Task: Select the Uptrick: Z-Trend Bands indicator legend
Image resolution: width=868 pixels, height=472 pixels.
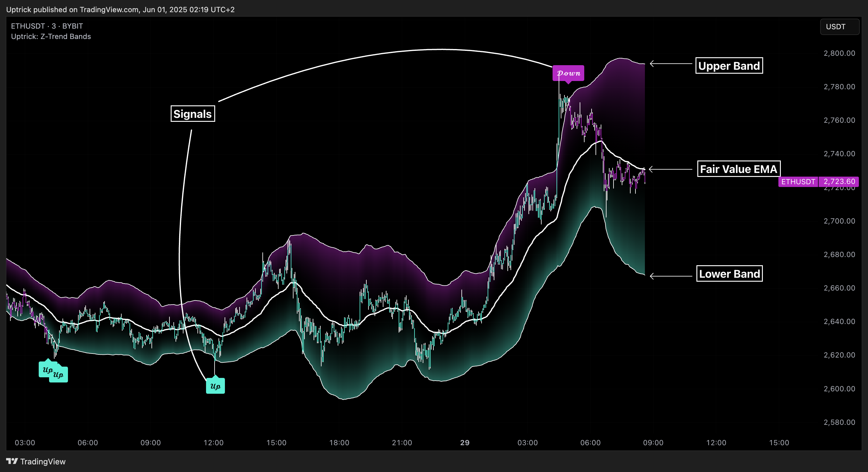Action: point(51,36)
